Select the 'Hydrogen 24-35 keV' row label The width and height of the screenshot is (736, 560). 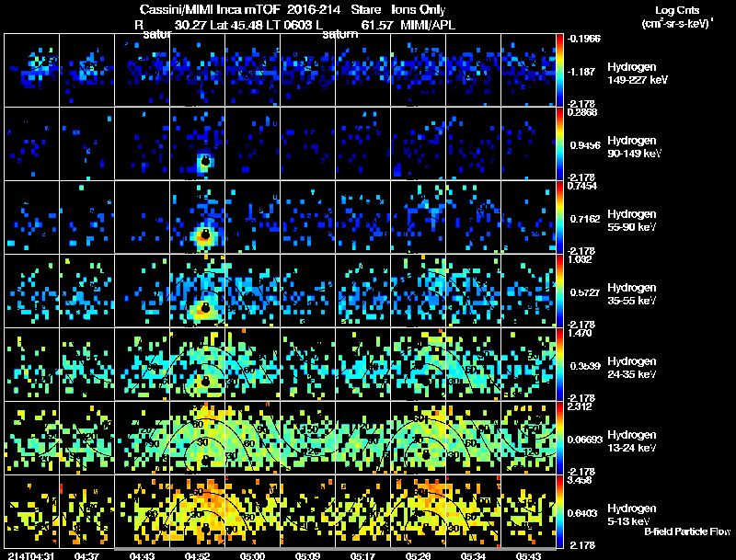pyautogui.click(x=632, y=368)
